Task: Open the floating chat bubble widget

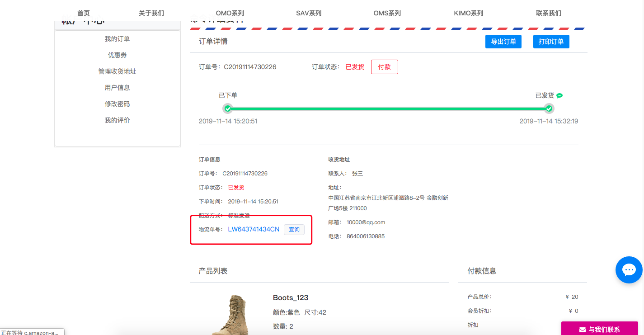Action: [x=629, y=270]
